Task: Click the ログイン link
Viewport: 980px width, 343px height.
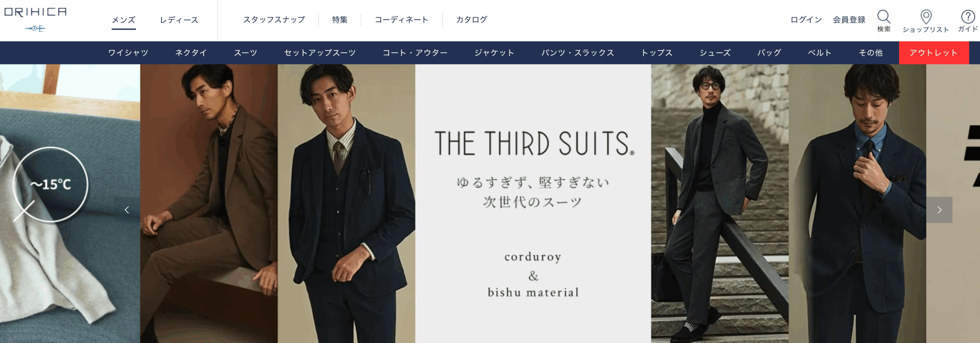Action: tap(806, 20)
